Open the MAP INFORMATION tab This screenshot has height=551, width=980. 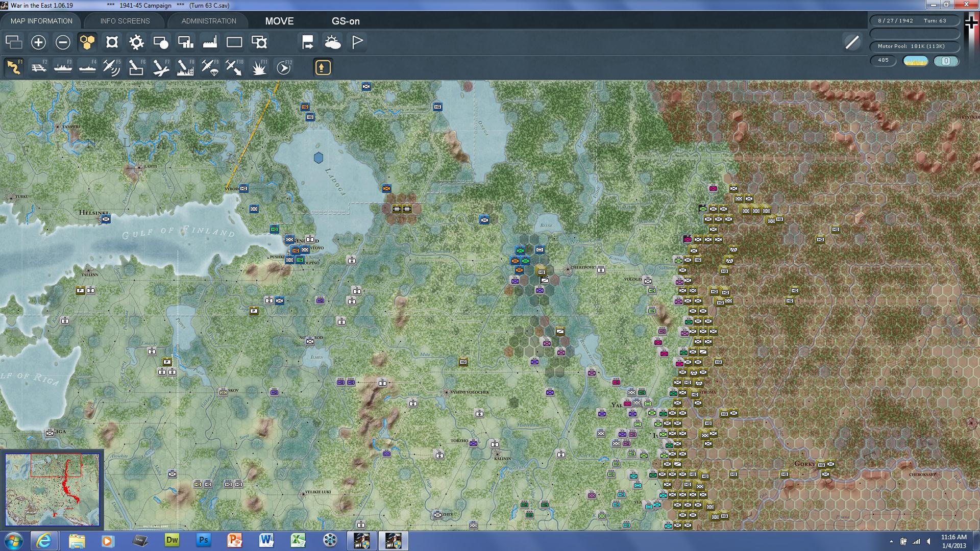point(41,21)
